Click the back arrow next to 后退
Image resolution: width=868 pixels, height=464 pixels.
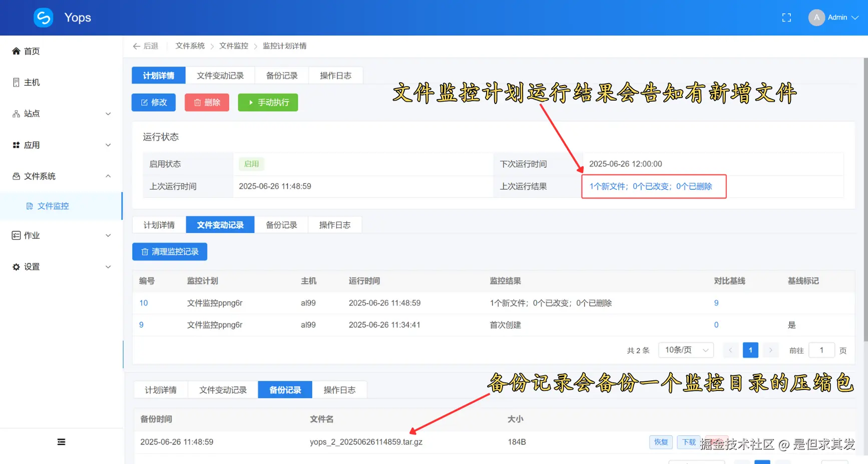[x=137, y=46]
